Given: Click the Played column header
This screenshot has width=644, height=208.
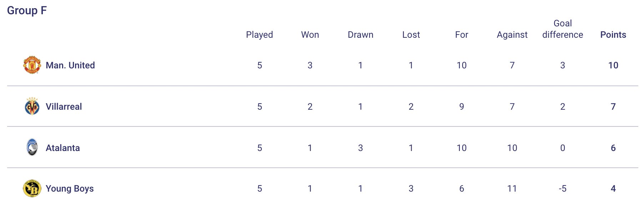Looking at the screenshot, I should click(x=260, y=35).
